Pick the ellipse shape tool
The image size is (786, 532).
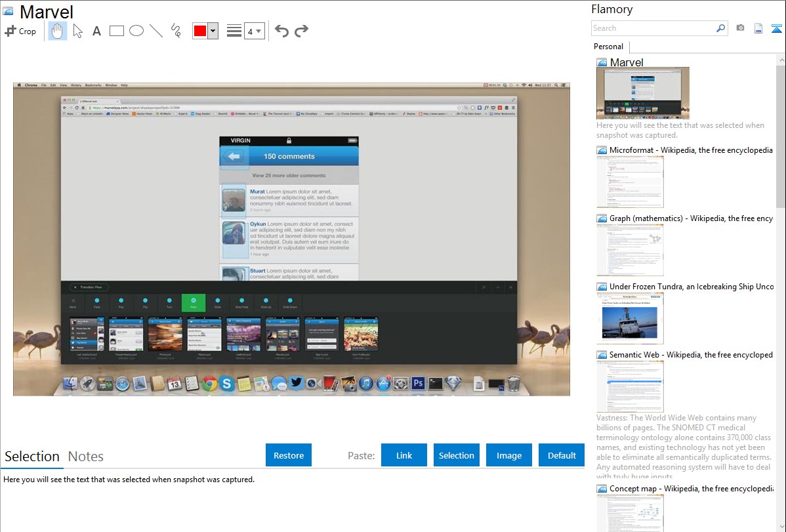(x=136, y=31)
